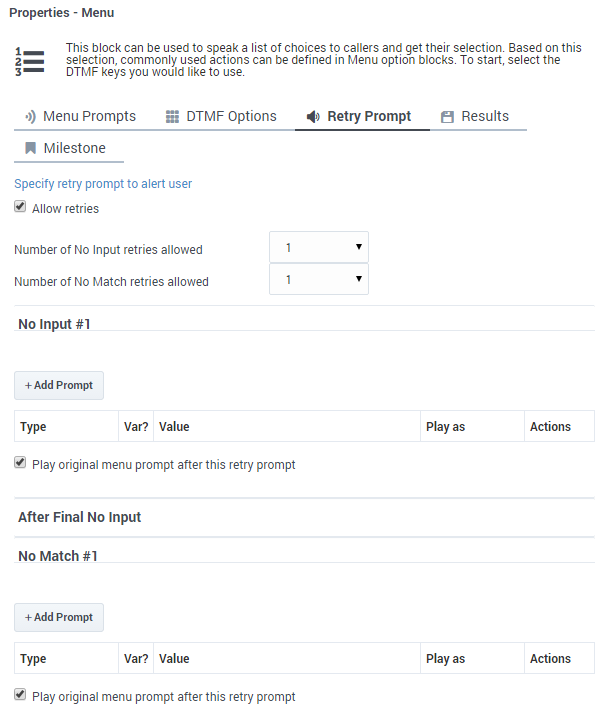
Task: Click the floppy disk icon beside Results
Action: [447, 117]
